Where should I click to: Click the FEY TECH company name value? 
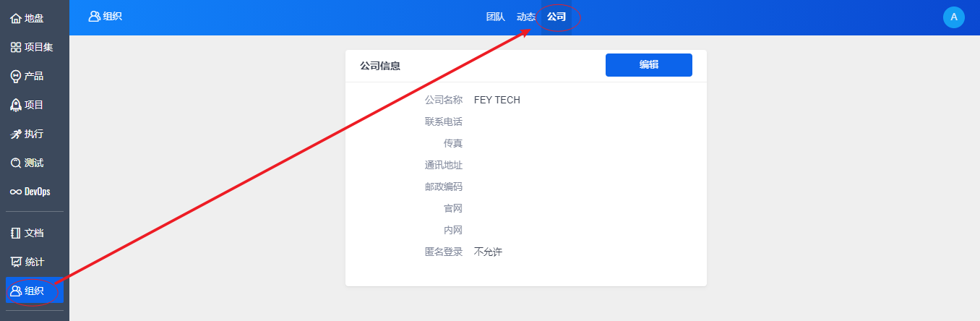(497, 100)
